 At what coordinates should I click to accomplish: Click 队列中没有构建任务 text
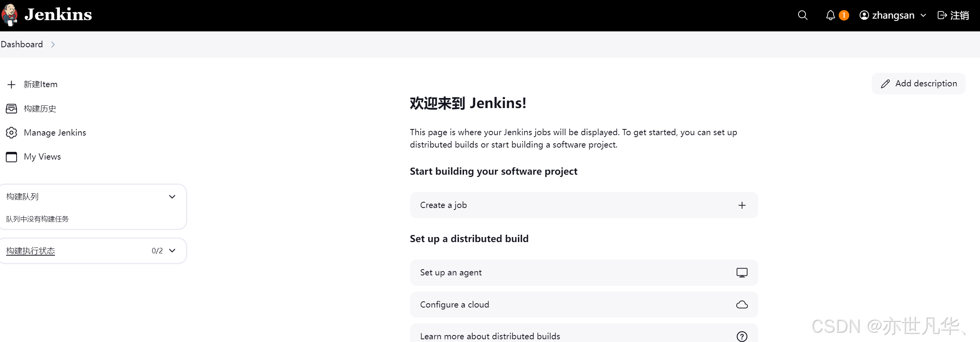37,219
